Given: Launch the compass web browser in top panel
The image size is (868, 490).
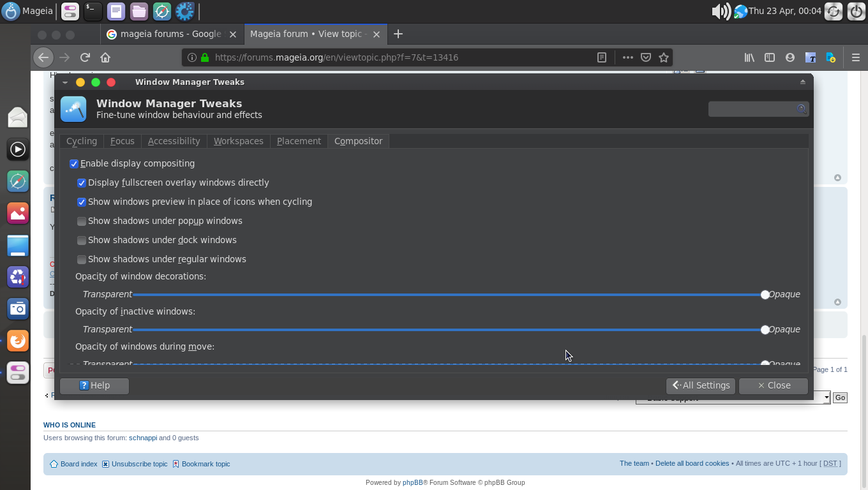Looking at the screenshot, I should (x=161, y=11).
